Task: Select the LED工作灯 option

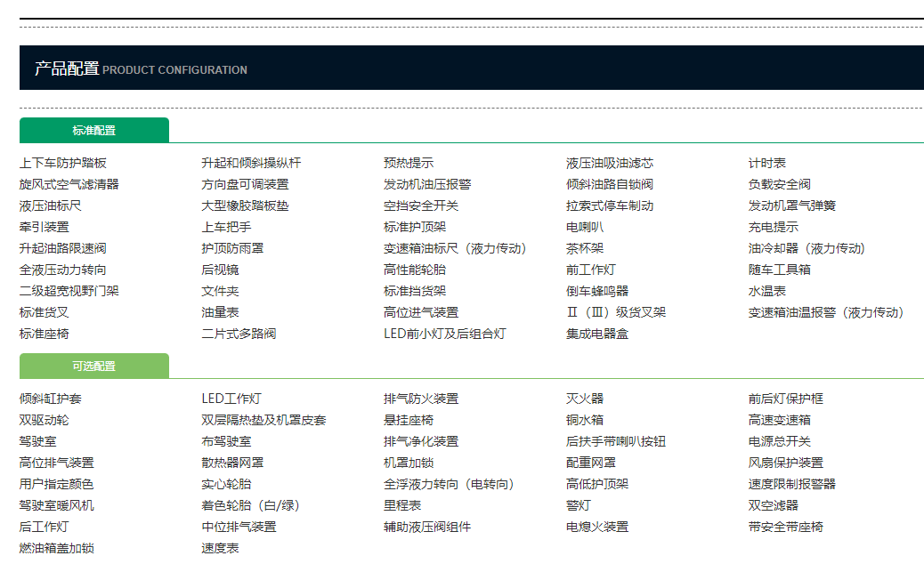Action: (x=231, y=399)
